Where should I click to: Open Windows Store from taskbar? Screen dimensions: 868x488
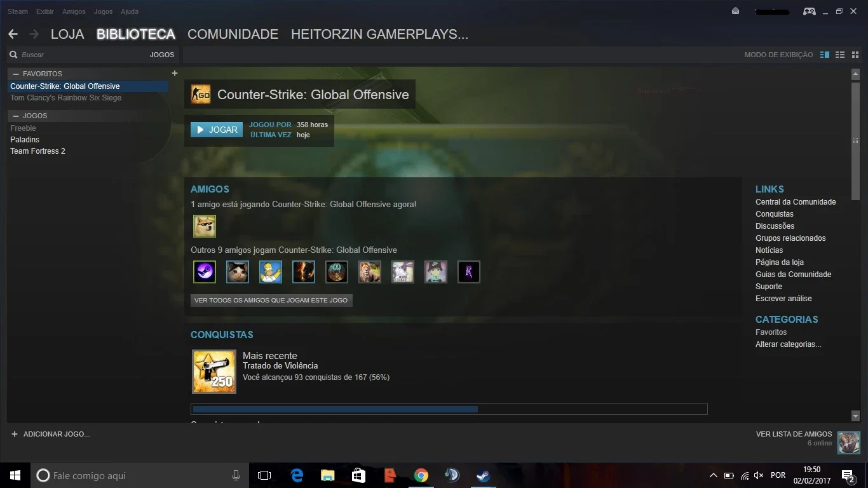[358, 475]
